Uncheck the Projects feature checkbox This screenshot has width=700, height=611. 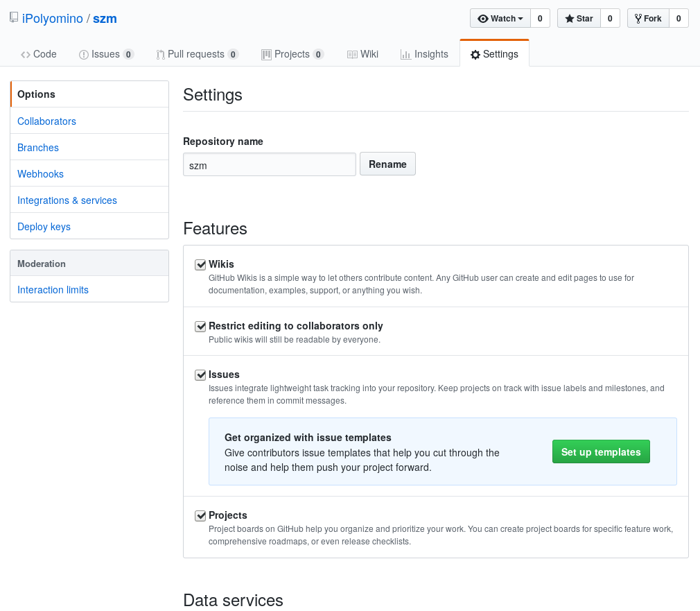[x=200, y=516]
